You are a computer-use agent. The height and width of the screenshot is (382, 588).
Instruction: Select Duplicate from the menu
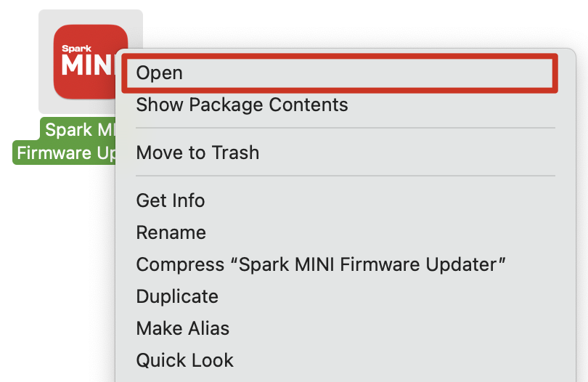[x=177, y=296]
